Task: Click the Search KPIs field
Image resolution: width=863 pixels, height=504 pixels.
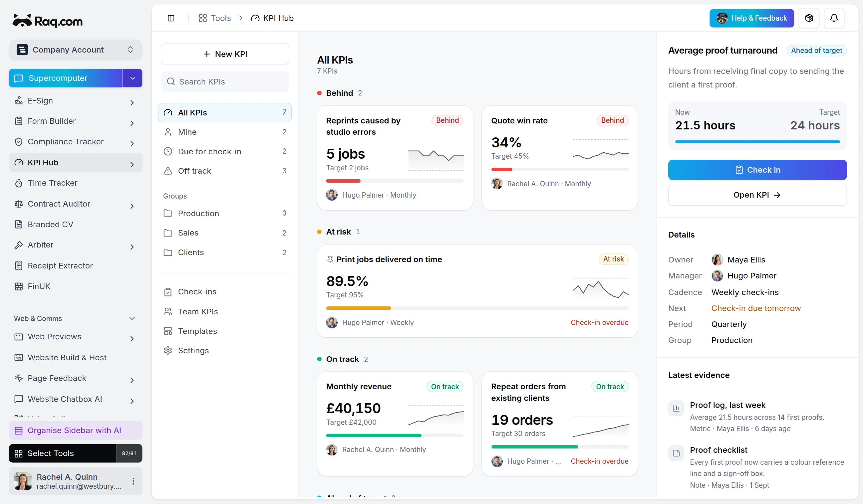Action: (x=225, y=82)
